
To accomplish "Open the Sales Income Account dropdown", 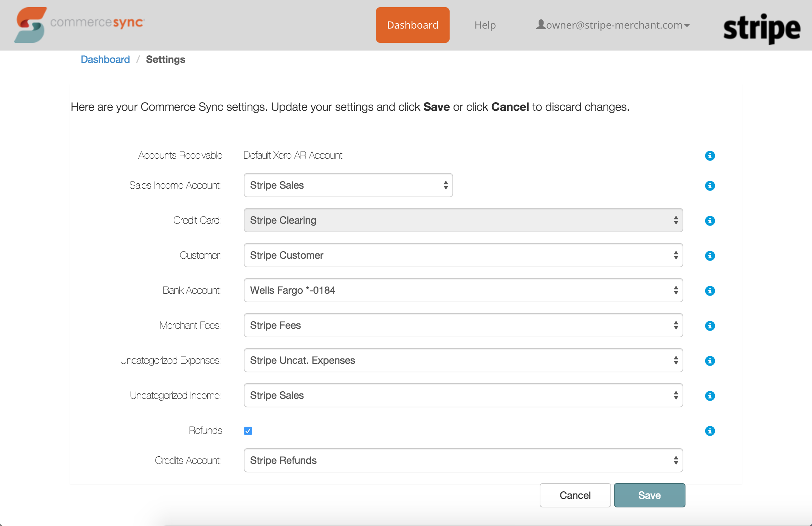I will click(348, 185).
